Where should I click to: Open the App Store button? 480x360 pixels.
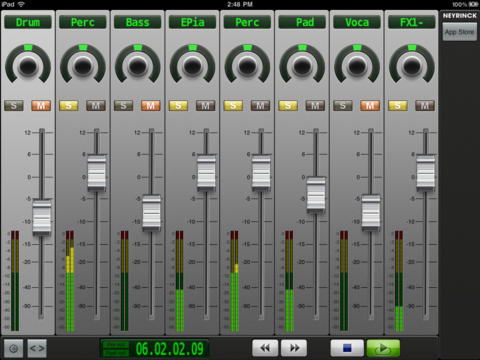point(459,32)
